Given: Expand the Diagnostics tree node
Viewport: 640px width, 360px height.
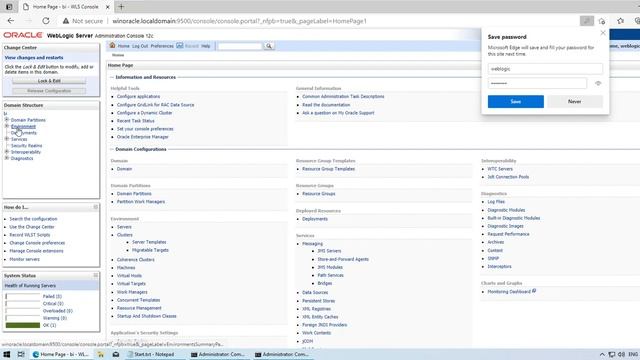Looking at the screenshot, I should [7, 158].
